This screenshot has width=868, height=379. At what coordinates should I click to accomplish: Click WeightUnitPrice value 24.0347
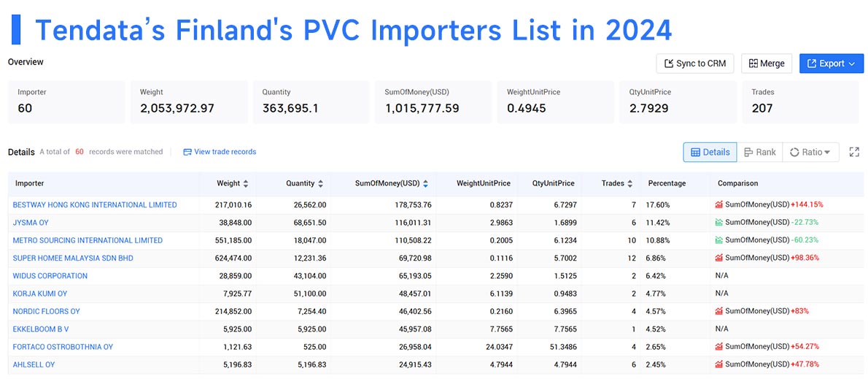coord(498,347)
